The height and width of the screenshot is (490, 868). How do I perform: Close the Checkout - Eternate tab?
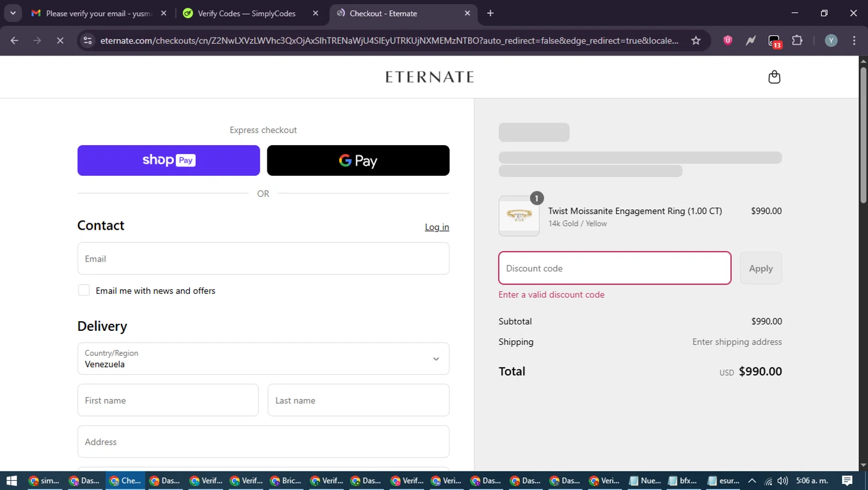[468, 13]
